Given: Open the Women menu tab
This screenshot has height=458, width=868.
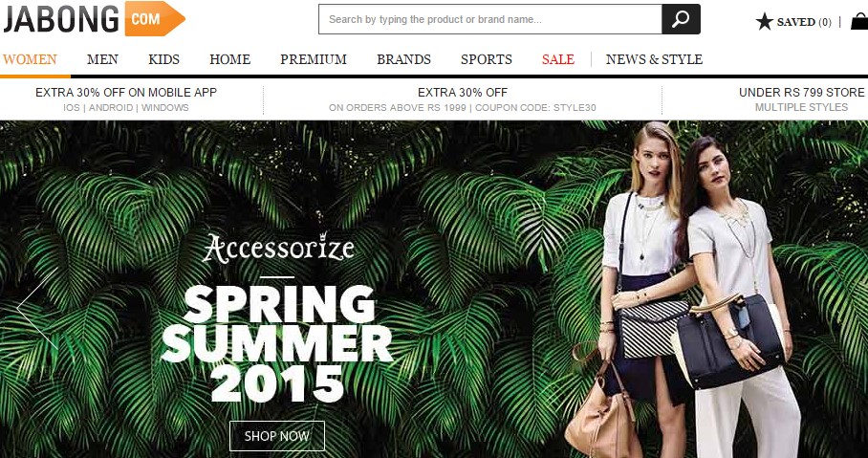Looking at the screenshot, I should pos(30,59).
